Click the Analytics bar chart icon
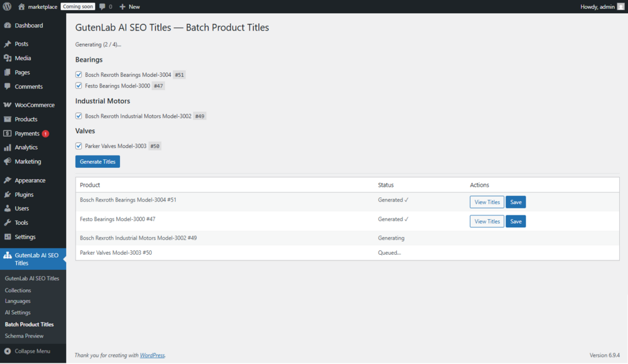 click(x=7, y=147)
